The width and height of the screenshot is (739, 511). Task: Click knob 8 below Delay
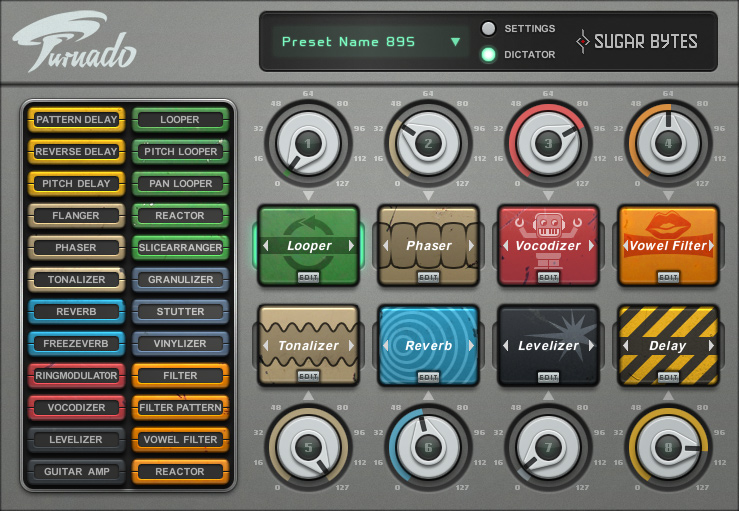coord(668,447)
